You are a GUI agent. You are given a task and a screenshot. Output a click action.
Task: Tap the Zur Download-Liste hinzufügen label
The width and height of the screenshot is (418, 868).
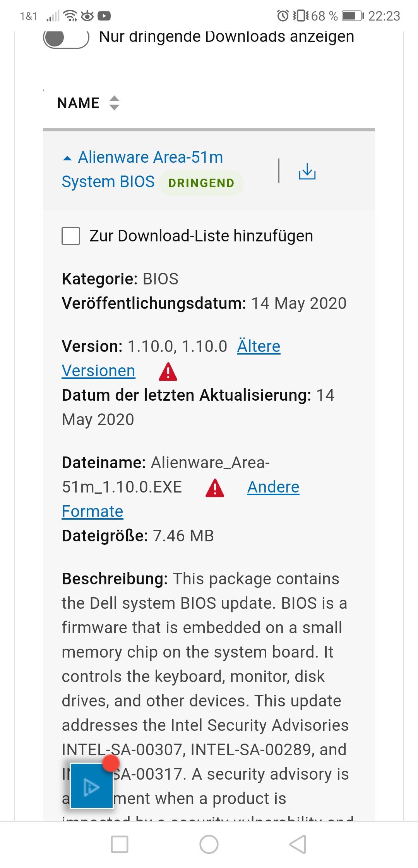(x=201, y=236)
